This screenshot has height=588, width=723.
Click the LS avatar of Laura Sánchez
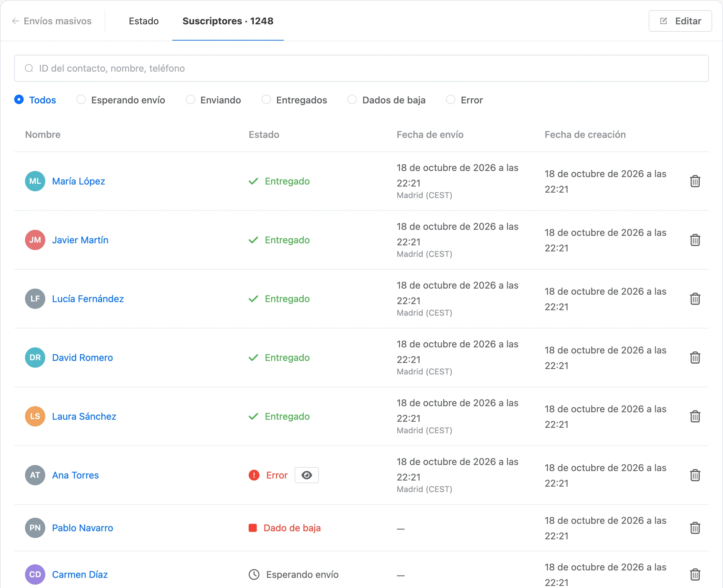click(35, 416)
